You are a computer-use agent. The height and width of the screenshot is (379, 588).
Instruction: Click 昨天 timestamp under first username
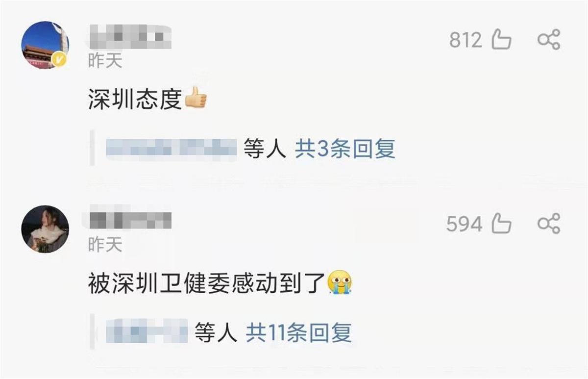point(105,61)
